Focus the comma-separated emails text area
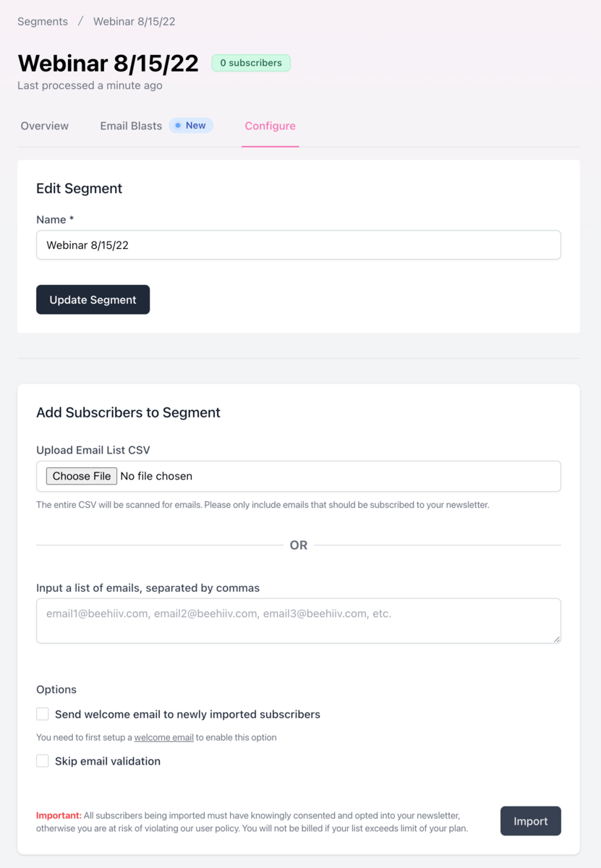601x868 pixels. (x=299, y=621)
